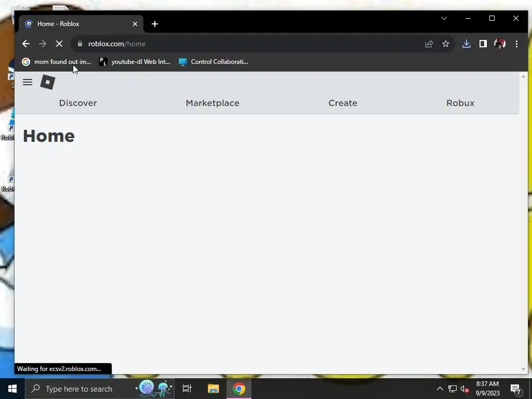Click the taskbar search box
The width and height of the screenshot is (532, 399).
tap(100, 389)
